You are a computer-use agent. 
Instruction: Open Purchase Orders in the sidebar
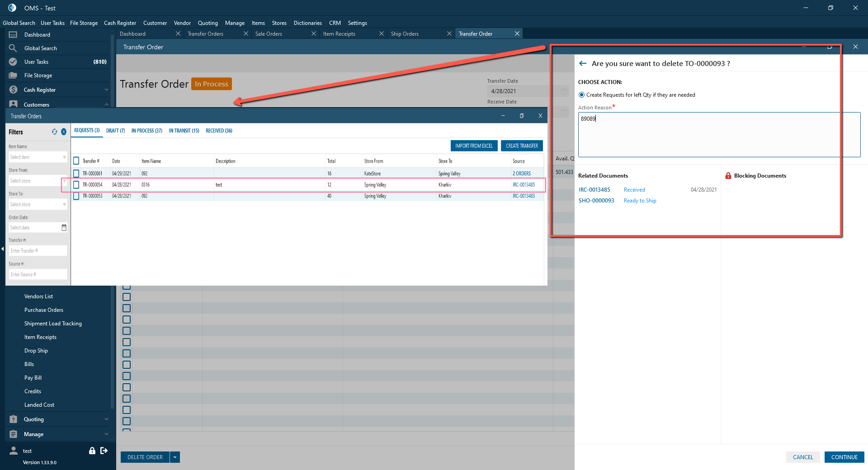[44, 310]
